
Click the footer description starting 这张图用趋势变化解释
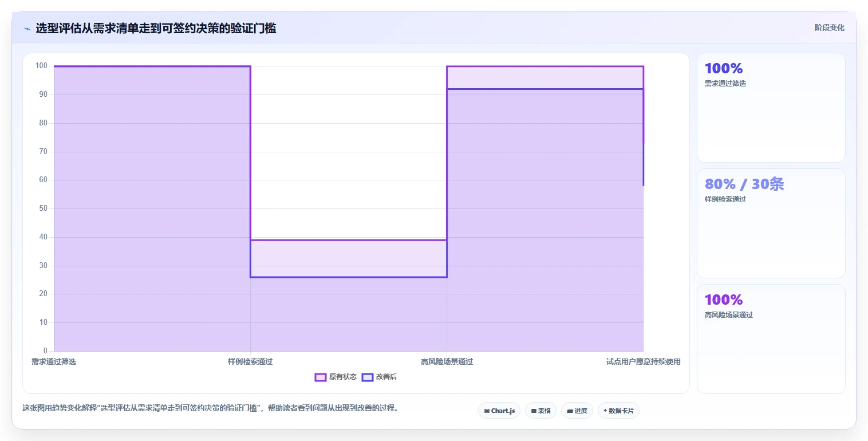point(210,408)
